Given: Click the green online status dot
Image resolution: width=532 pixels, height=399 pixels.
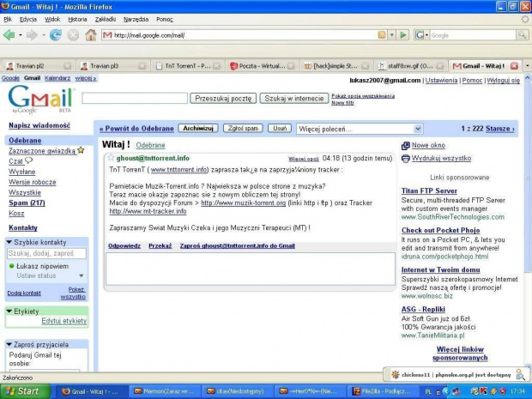Looking at the screenshot, I should coord(11,266).
